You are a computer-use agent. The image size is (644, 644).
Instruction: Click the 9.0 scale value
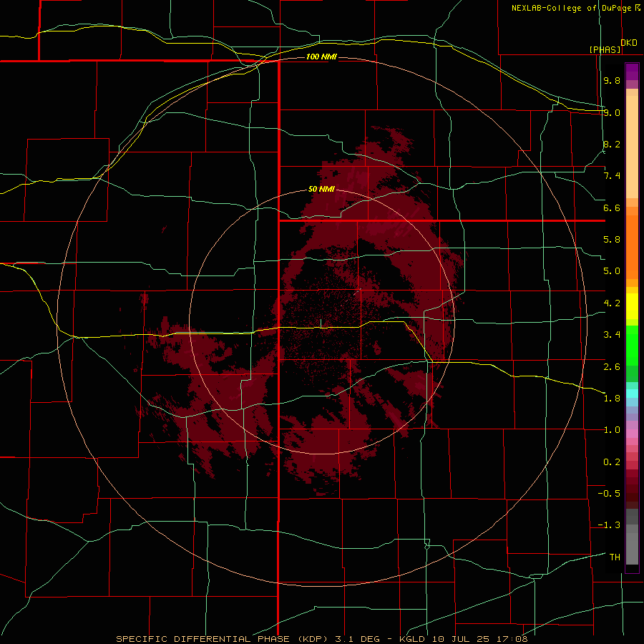[x=612, y=112]
